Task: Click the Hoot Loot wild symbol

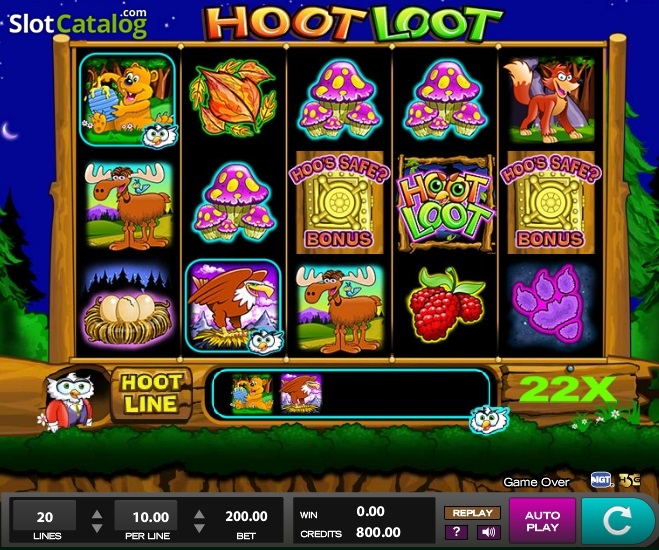Action: click(x=445, y=203)
